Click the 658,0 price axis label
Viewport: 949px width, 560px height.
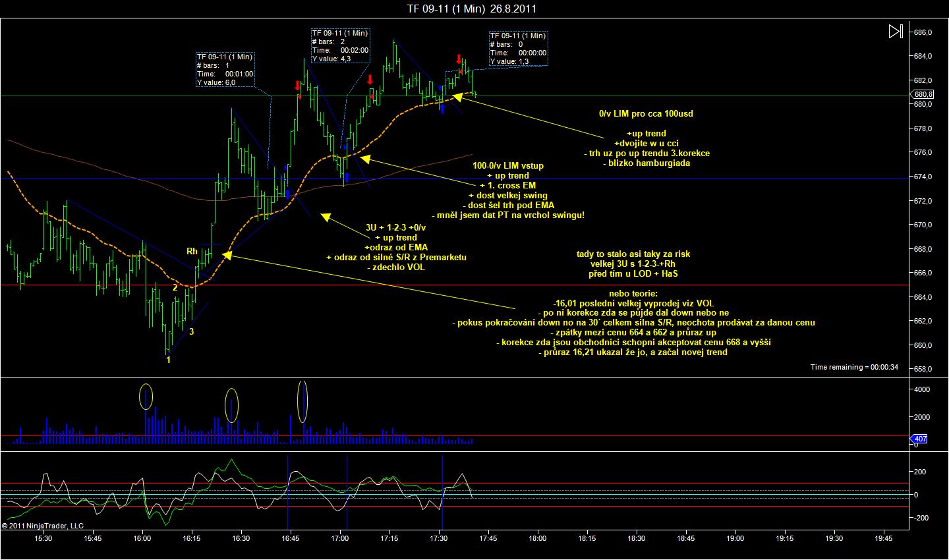[922, 369]
